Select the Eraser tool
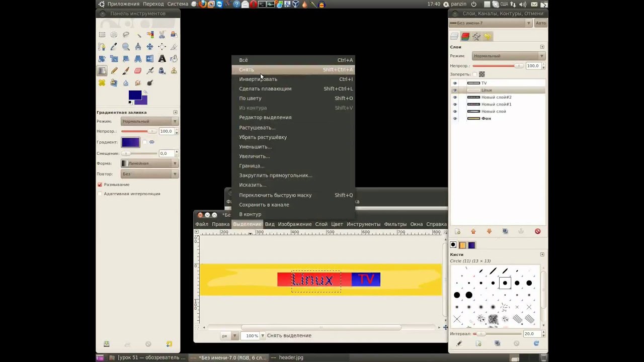 pos(138,71)
